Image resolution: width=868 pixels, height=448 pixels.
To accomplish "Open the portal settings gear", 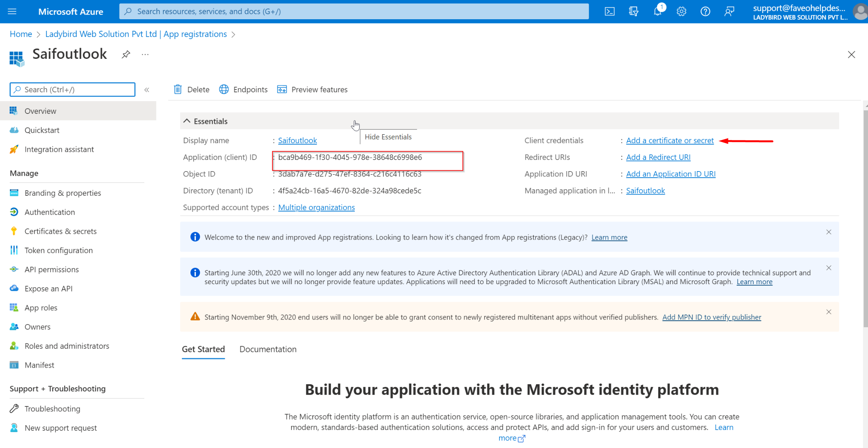I will (x=681, y=11).
